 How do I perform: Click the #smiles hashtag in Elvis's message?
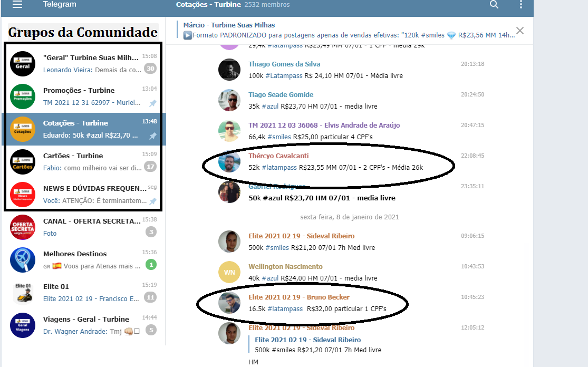pyautogui.click(x=279, y=137)
